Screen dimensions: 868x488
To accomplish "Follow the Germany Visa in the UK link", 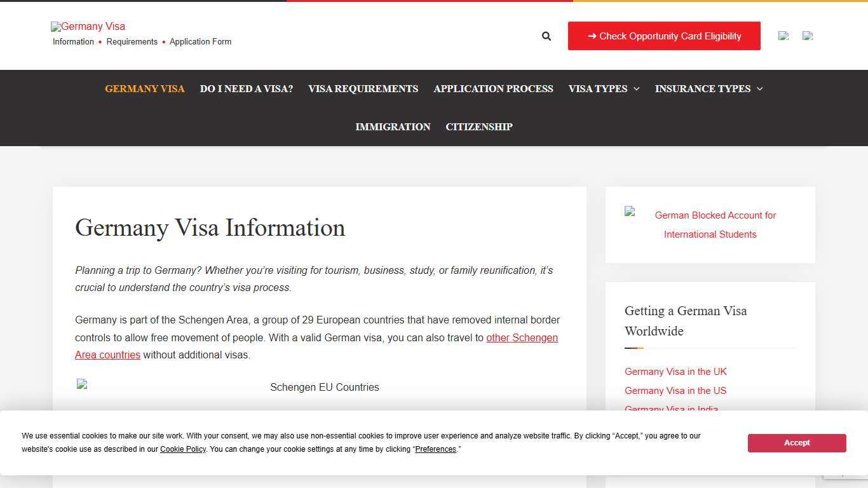I will point(675,372).
